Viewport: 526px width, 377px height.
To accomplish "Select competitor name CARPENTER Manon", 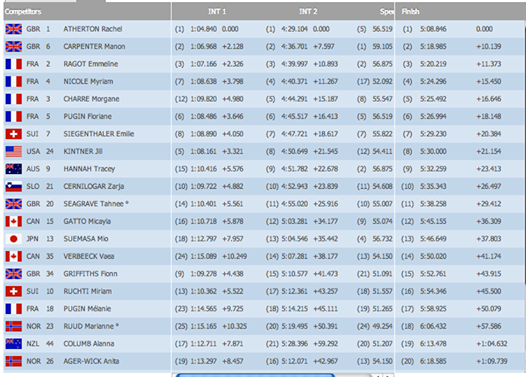I will tap(94, 47).
